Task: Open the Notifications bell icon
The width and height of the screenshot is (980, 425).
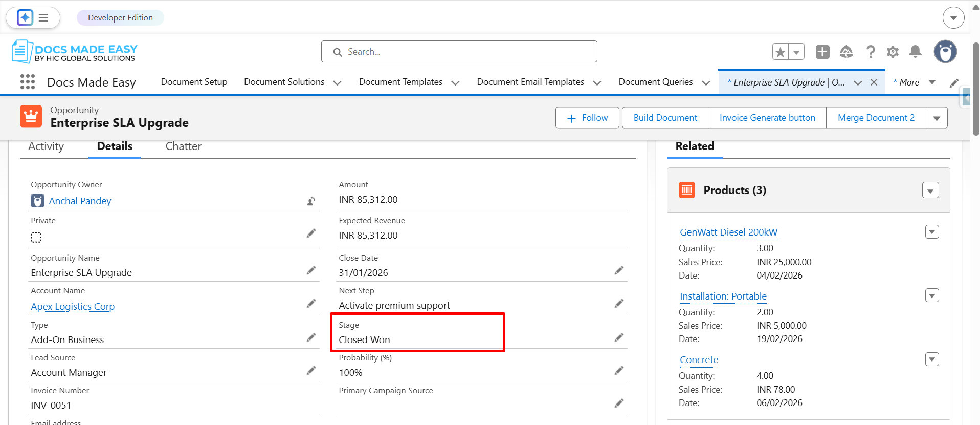Action: coord(916,52)
